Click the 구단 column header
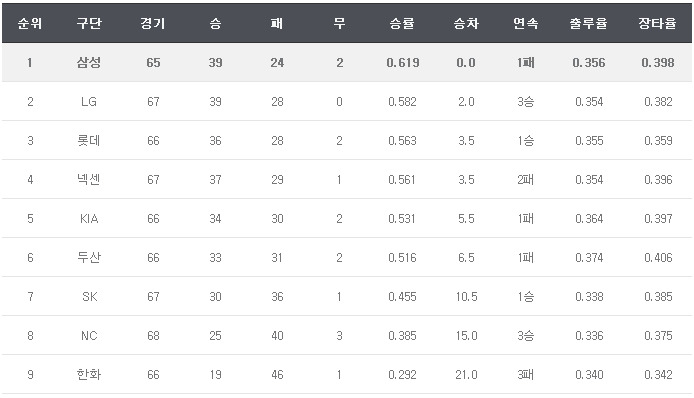The height and width of the screenshot is (398, 694). [89, 23]
